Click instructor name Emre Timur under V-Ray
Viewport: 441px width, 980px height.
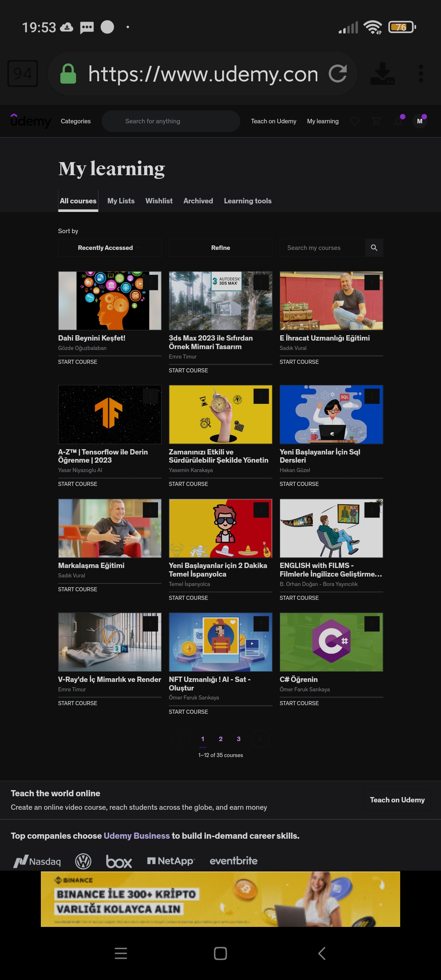pos(72,689)
